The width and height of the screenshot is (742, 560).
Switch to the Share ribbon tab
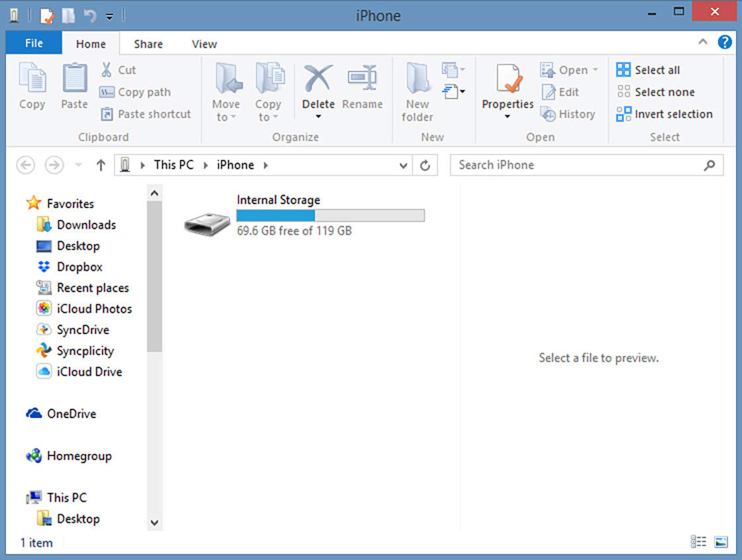pos(148,44)
